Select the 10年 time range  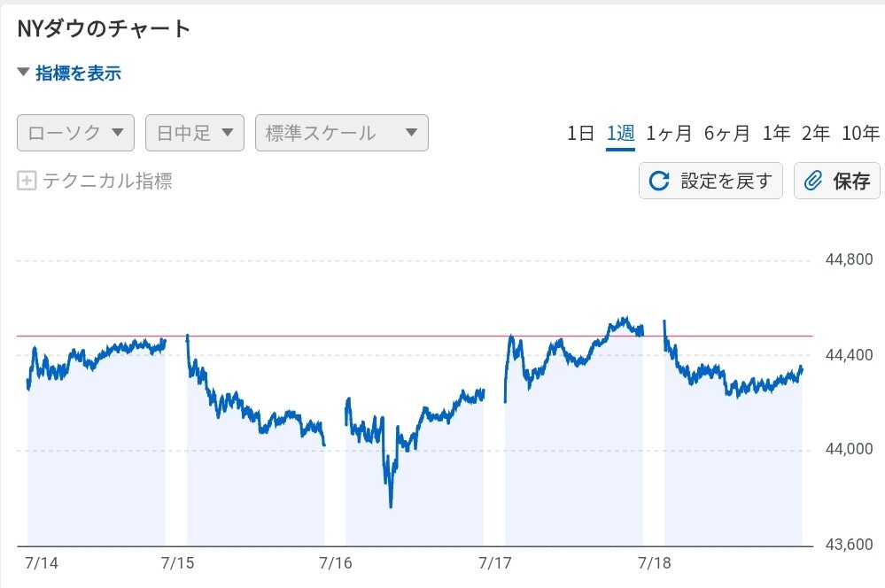pos(860,134)
